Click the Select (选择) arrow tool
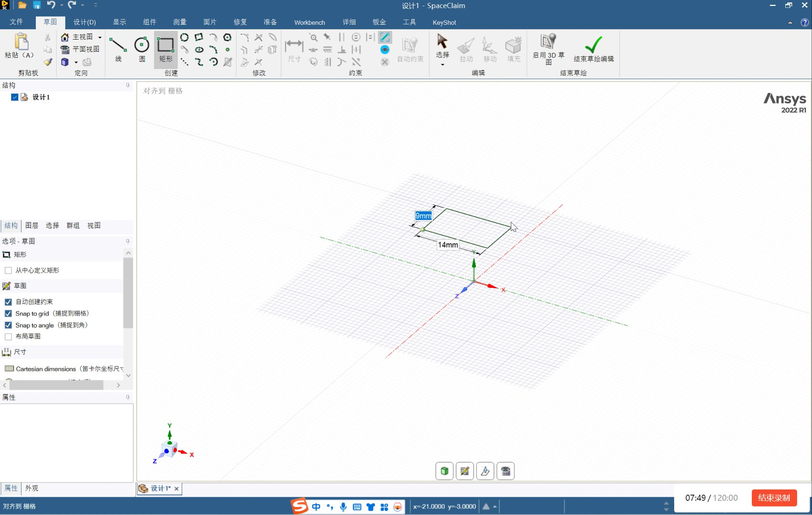The height and width of the screenshot is (515, 812). 442,46
